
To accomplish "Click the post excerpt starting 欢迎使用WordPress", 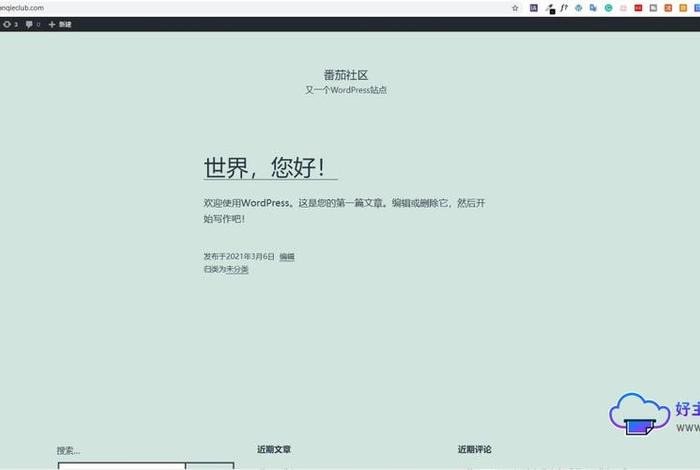I will [x=344, y=211].
